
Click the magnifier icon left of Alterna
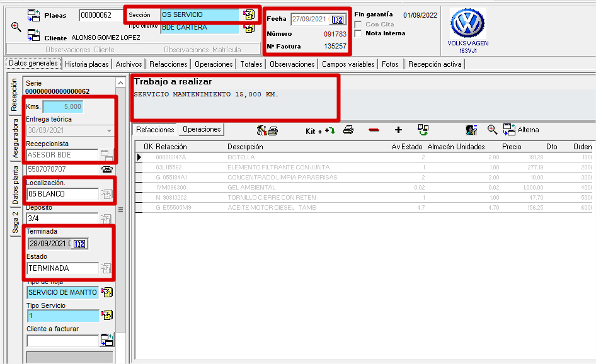(x=492, y=130)
